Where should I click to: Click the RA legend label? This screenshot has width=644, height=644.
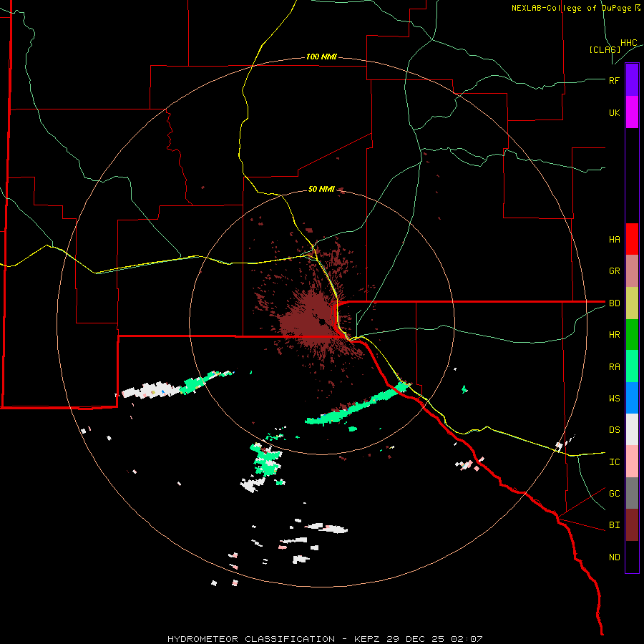[x=614, y=366]
